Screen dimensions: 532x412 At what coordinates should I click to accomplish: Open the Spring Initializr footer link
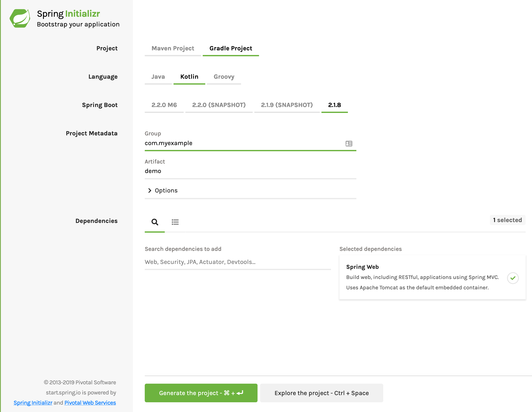[33, 402]
